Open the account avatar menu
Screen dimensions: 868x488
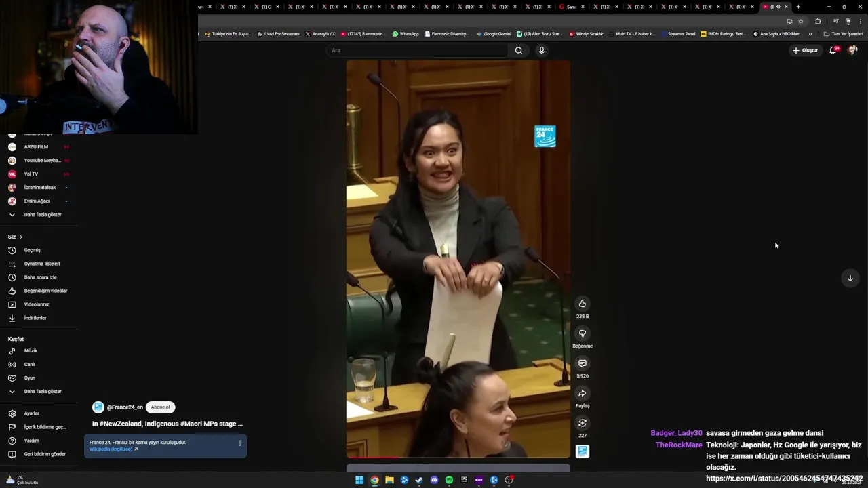coord(852,50)
